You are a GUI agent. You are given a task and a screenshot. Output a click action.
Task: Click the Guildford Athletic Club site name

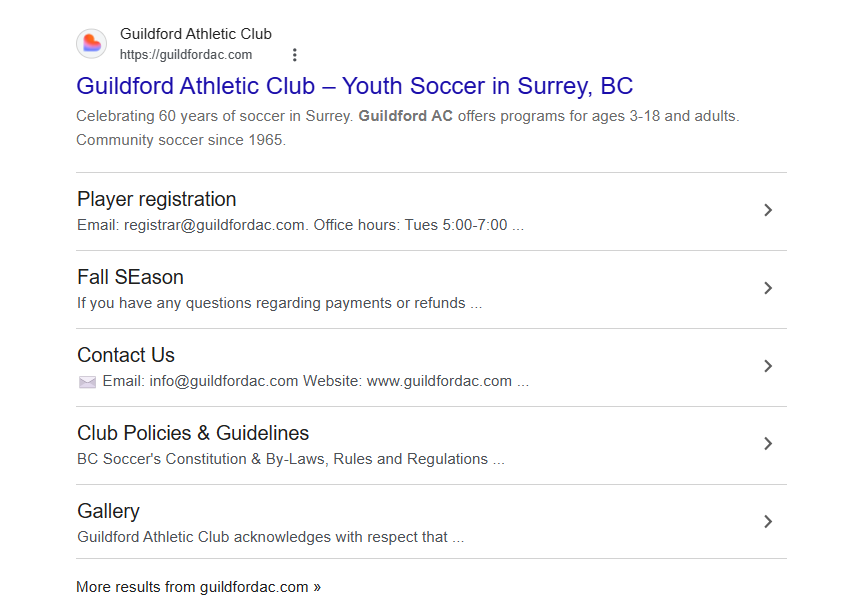click(x=195, y=34)
